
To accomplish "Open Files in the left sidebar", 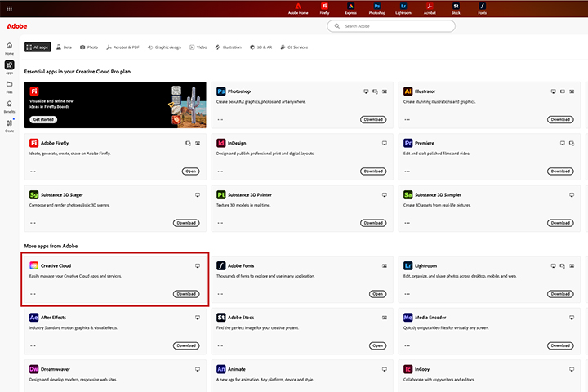I will [x=9, y=86].
